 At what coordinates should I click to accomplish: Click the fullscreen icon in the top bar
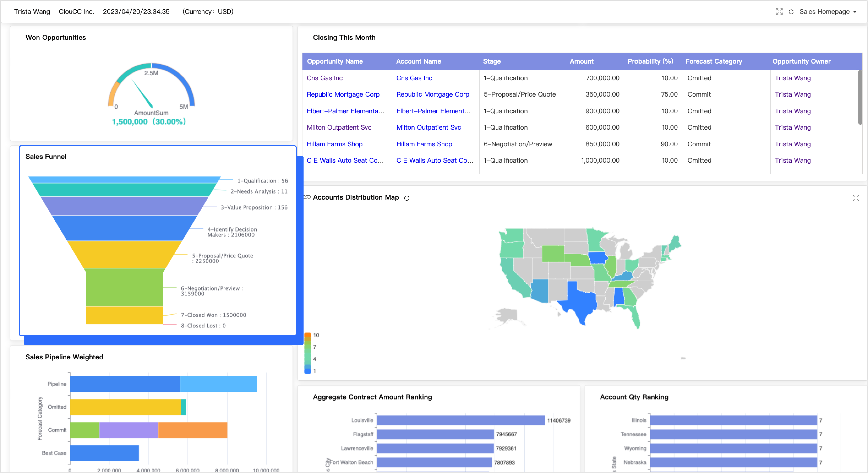tap(779, 12)
